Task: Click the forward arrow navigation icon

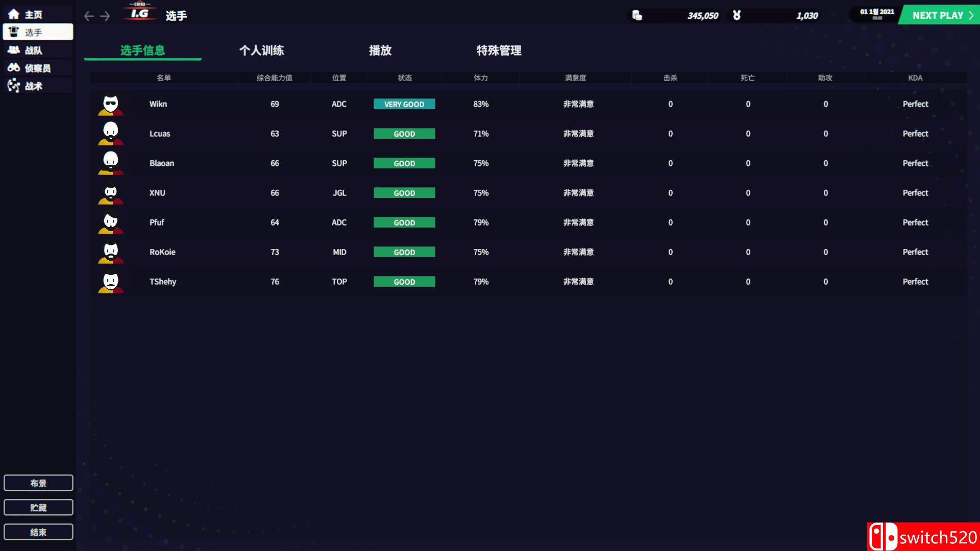Action: click(105, 16)
